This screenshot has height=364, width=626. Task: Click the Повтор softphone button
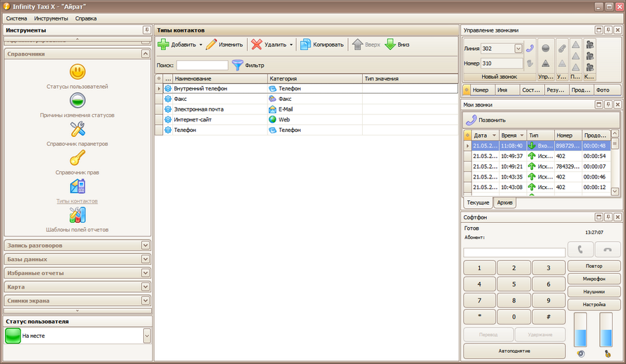594,266
